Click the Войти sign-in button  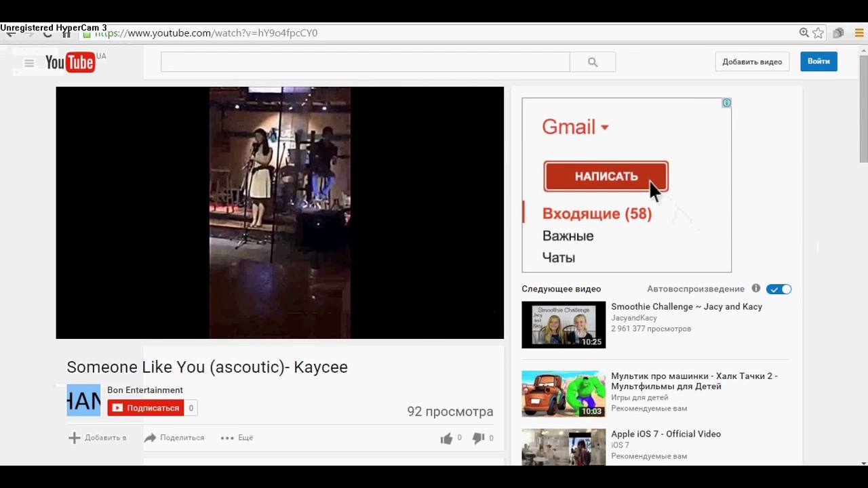(x=818, y=62)
